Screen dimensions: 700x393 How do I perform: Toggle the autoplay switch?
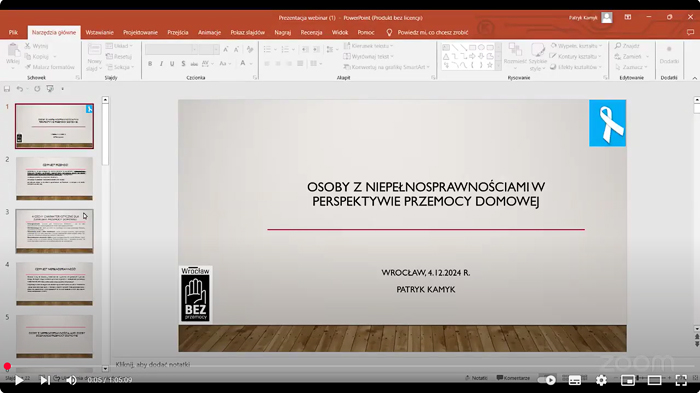pos(547,380)
